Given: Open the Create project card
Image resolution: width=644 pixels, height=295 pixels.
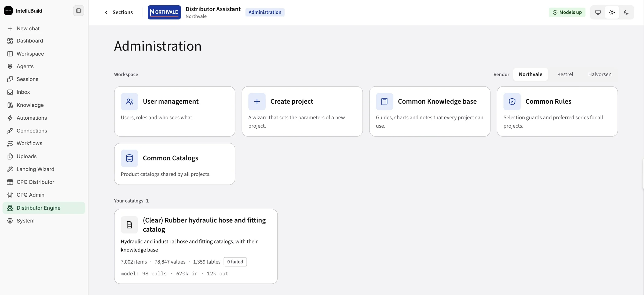Looking at the screenshot, I should pyautogui.click(x=302, y=111).
